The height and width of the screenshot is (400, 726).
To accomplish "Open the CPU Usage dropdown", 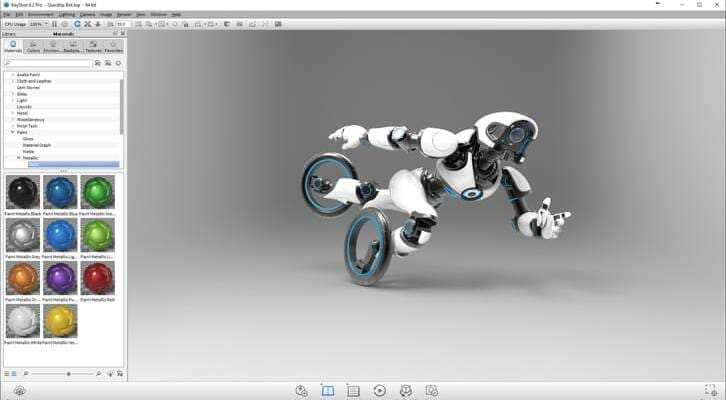I will click(x=39, y=24).
